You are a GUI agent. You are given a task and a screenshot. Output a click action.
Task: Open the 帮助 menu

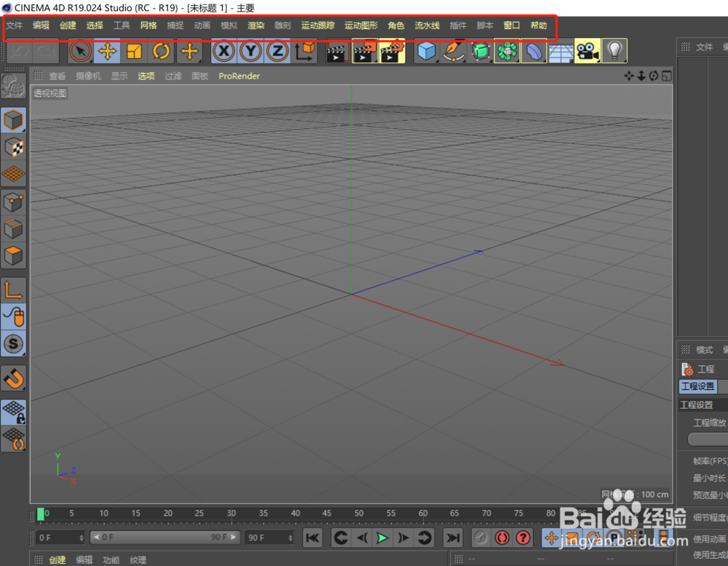point(539,25)
